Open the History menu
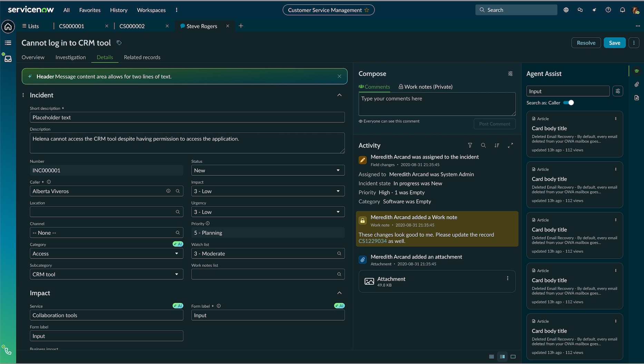 point(119,10)
